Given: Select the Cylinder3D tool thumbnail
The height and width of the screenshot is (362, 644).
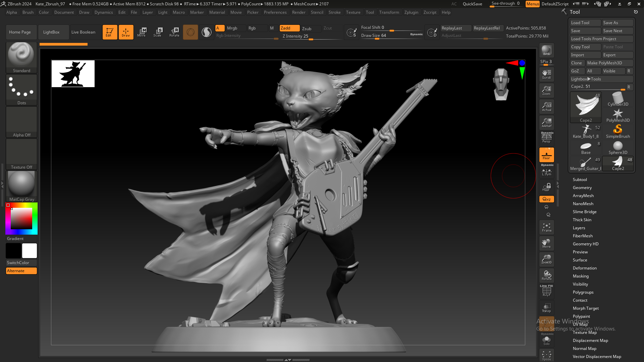Looking at the screenshot, I should [618, 99].
